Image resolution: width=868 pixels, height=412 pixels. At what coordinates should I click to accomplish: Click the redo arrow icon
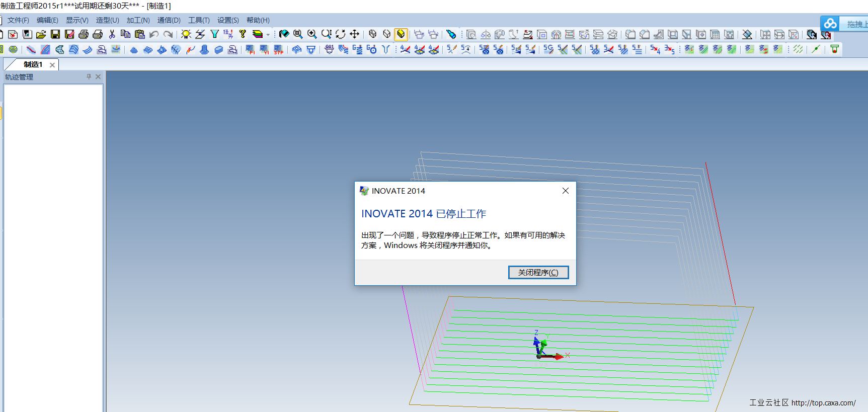tap(168, 34)
